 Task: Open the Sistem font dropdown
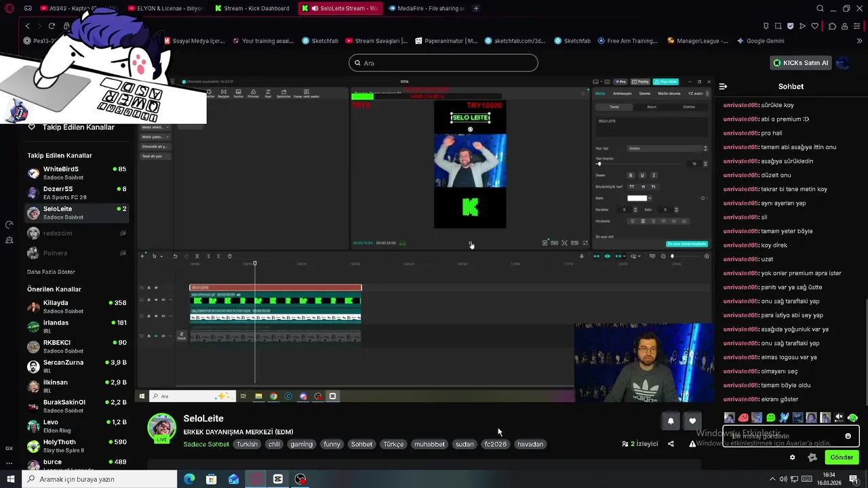tap(667, 148)
